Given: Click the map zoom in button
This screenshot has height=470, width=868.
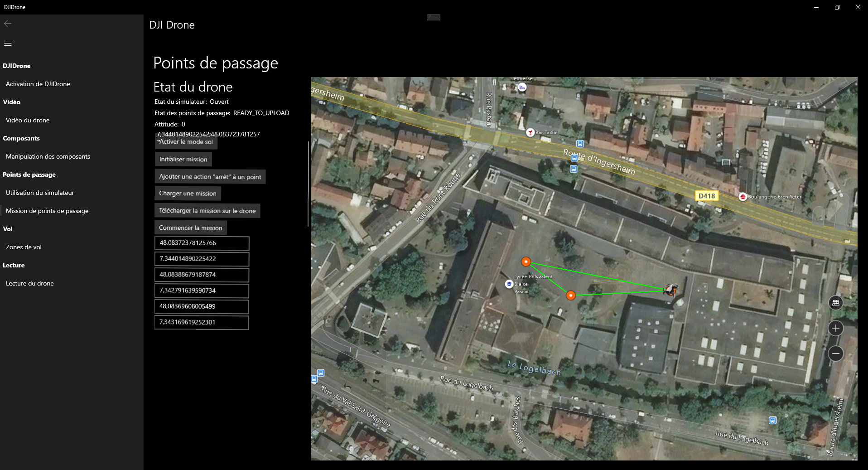Looking at the screenshot, I should pyautogui.click(x=835, y=328).
